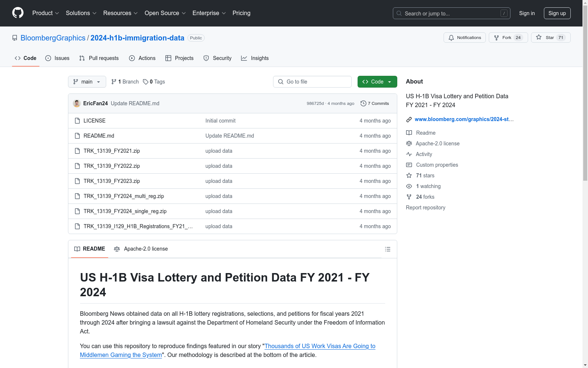This screenshot has width=588, height=368.
Task: Switch to the Security tab
Action: tap(218, 58)
